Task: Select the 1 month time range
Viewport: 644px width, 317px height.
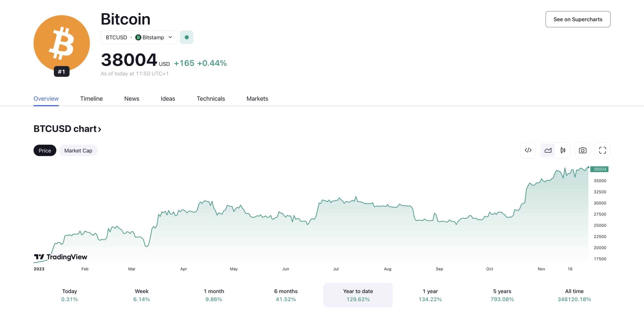Action: pyautogui.click(x=214, y=295)
